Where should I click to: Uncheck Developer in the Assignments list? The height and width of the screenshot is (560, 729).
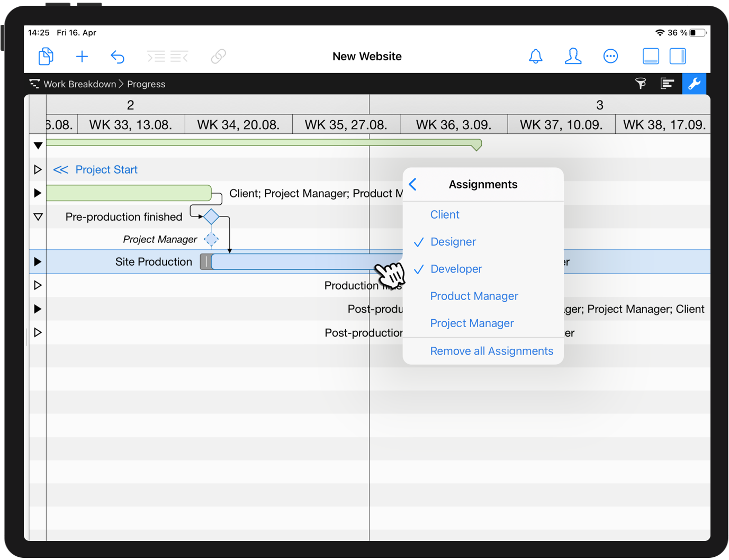coord(456,269)
